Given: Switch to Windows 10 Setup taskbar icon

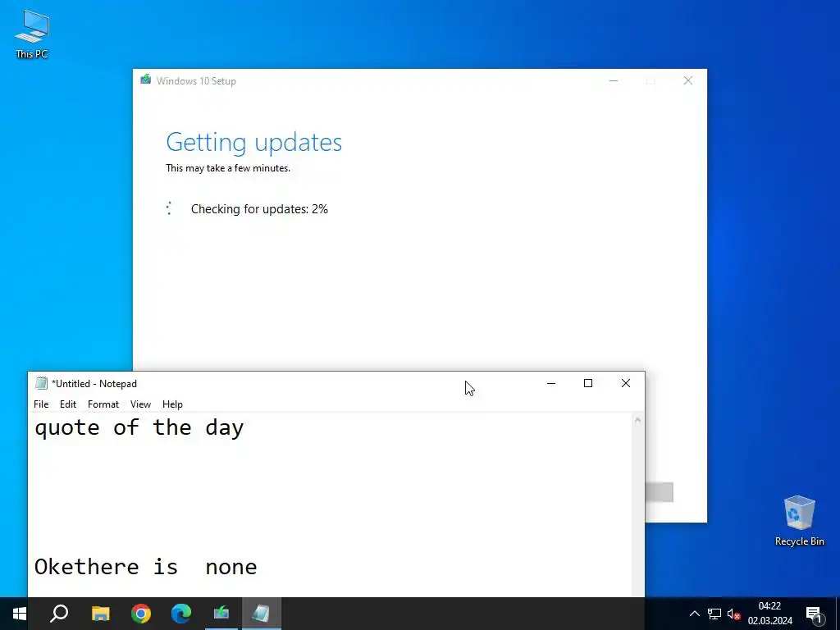Looking at the screenshot, I should [x=221, y=614].
